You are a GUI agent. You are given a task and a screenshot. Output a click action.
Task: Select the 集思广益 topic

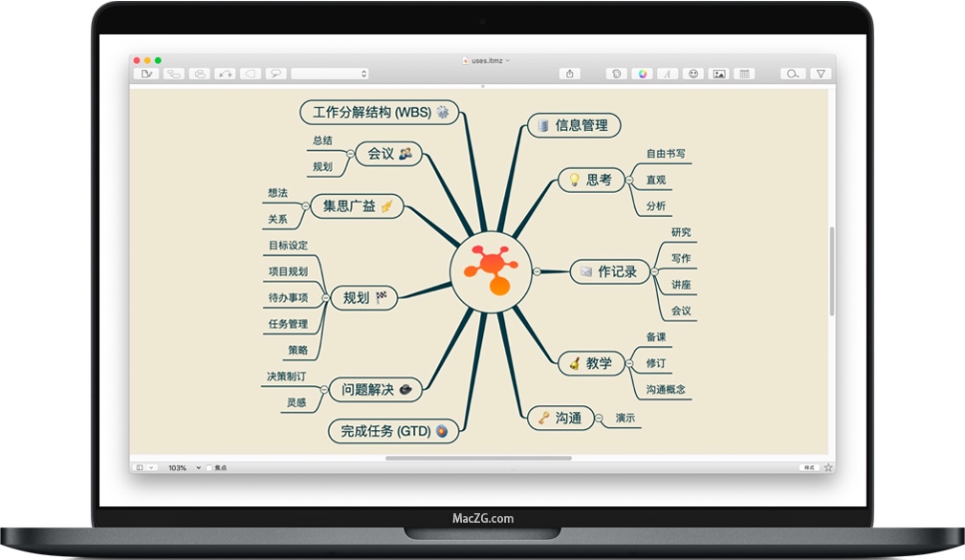click(357, 205)
